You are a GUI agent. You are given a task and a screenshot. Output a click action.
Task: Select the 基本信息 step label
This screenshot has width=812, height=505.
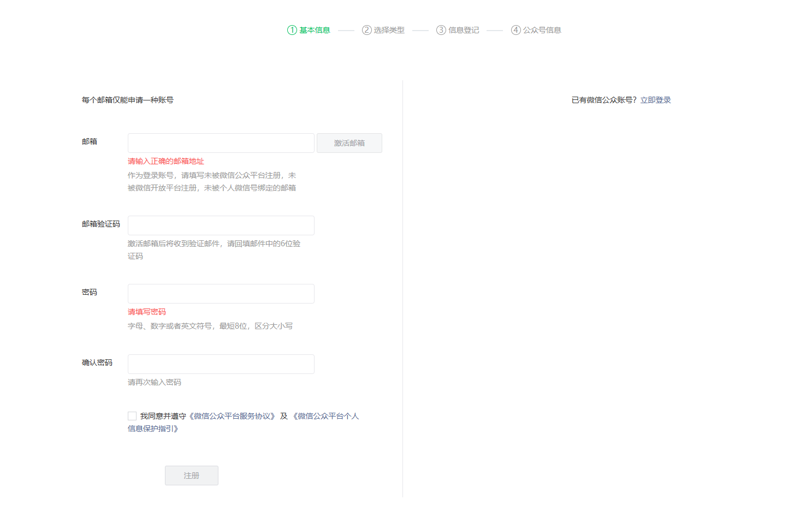314,30
